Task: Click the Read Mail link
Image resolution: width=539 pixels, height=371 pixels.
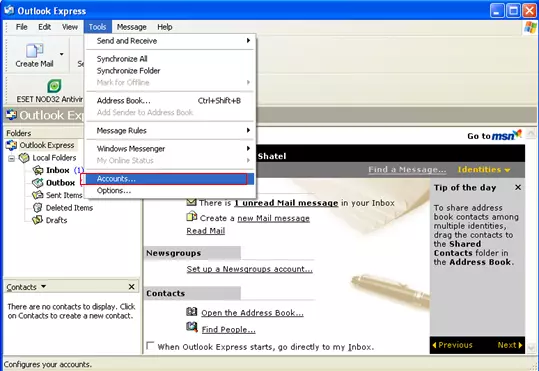Action: point(206,231)
